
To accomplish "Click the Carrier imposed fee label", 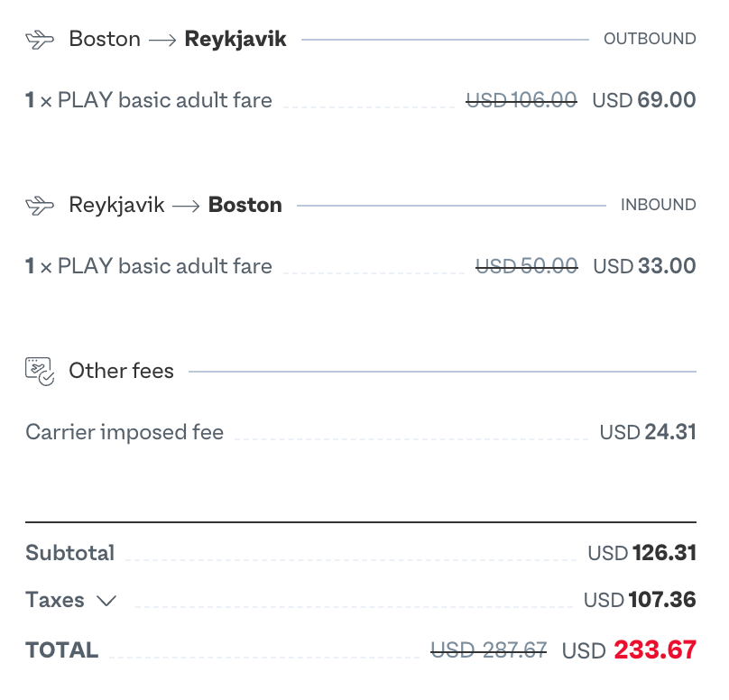I will (x=125, y=432).
